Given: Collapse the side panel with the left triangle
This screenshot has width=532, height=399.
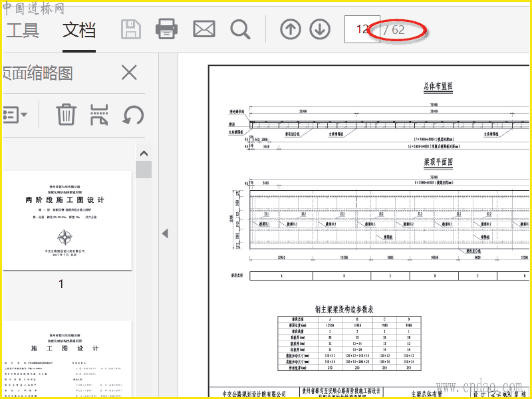Looking at the screenshot, I should pyautogui.click(x=165, y=233).
